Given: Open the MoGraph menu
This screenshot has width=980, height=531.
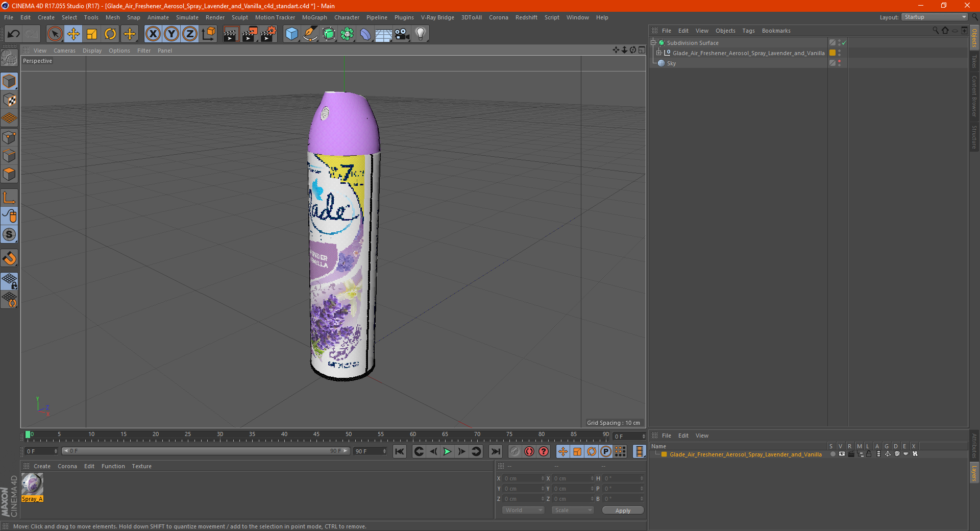Looking at the screenshot, I should 314,17.
